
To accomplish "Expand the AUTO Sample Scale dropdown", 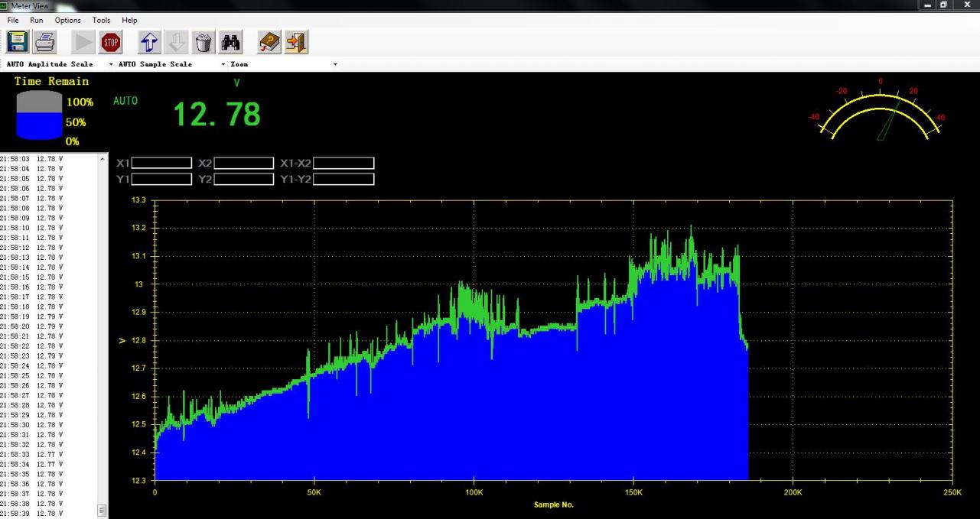I will pos(223,64).
